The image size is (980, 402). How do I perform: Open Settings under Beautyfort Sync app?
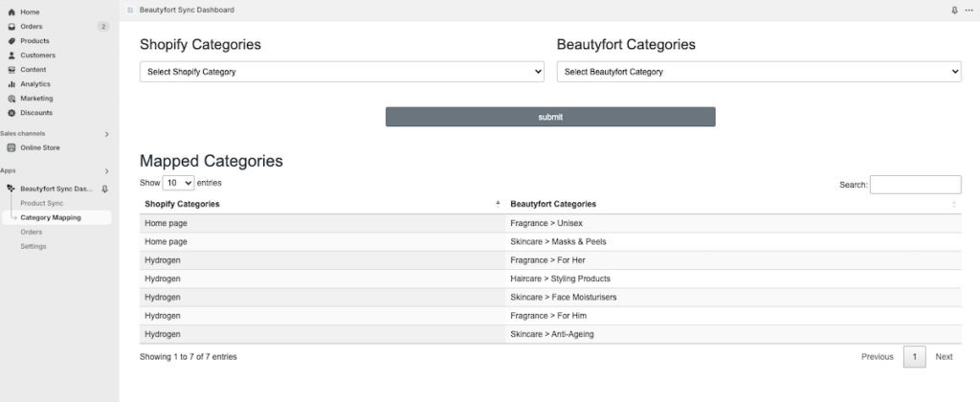tap(33, 246)
